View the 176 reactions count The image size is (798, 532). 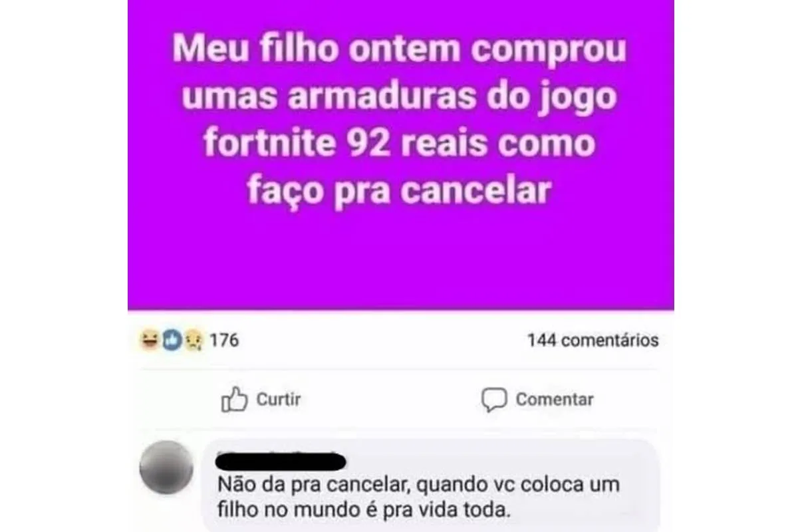tap(224, 340)
